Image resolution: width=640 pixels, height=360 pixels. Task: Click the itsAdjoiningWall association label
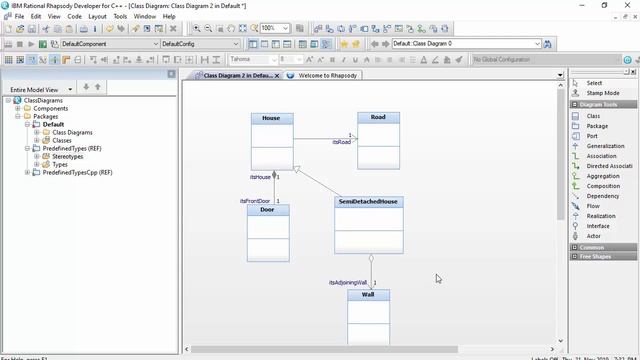(x=348, y=282)
